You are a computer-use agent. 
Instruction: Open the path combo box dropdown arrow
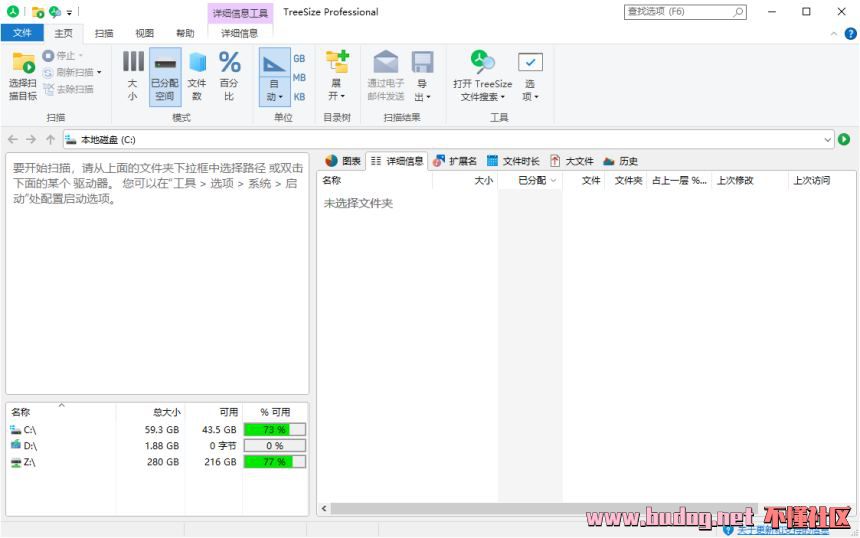828,140
